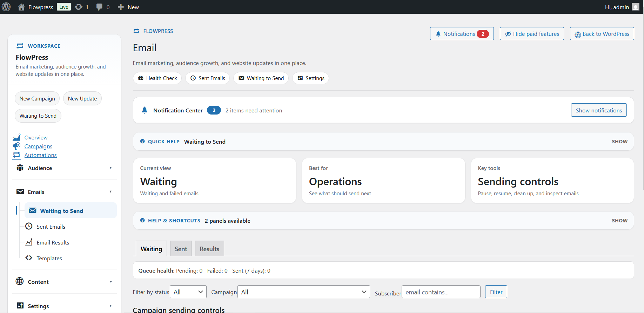Screen dimensions: 644x313
Task: Open the Filter by status dropdown
Action: [188, 292]
